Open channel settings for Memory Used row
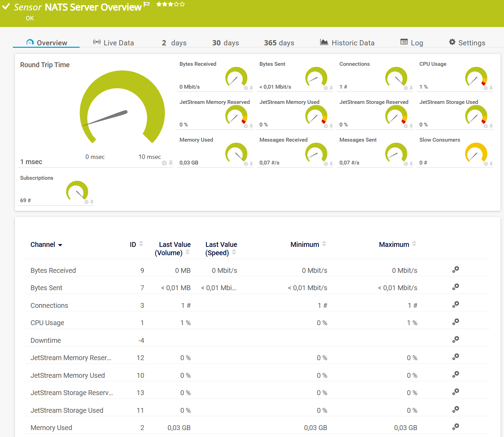 [x=456, y=427]
